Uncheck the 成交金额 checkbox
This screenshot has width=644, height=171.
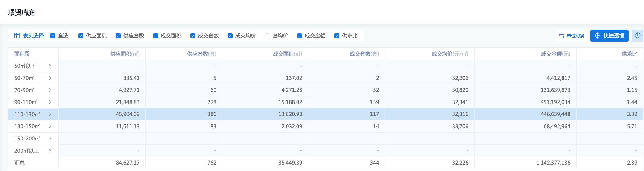coord(300,36)
